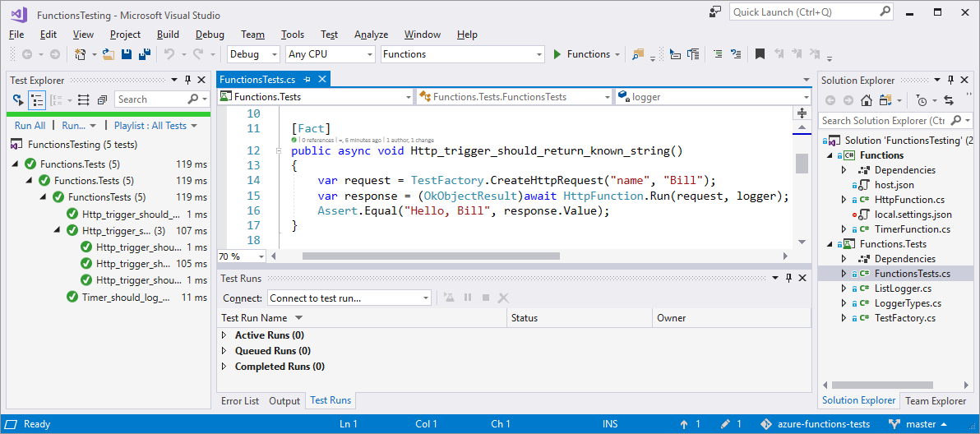Screen dimensions: 980x434
Task: Switch to the Team Explorer tab
Action: (x=936, y=401)
